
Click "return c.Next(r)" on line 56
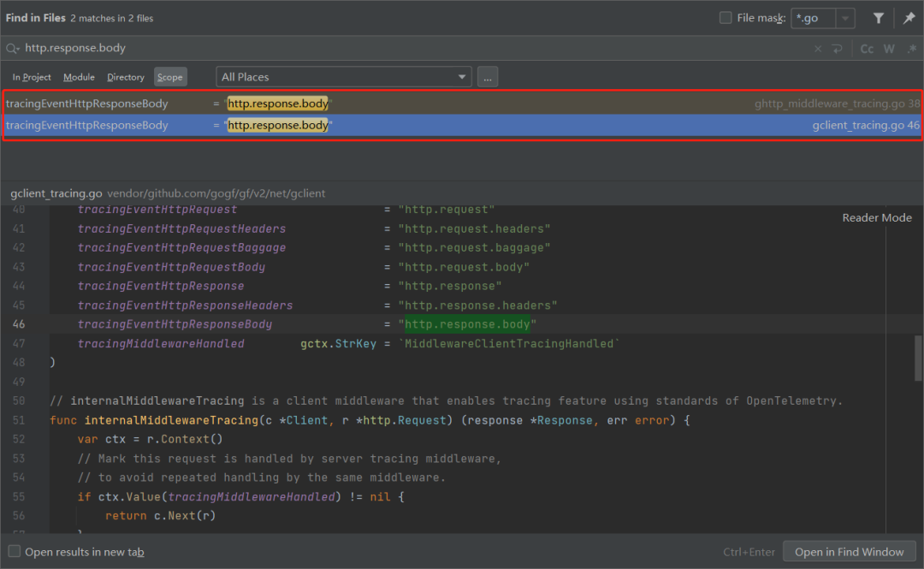pos(160,516)
